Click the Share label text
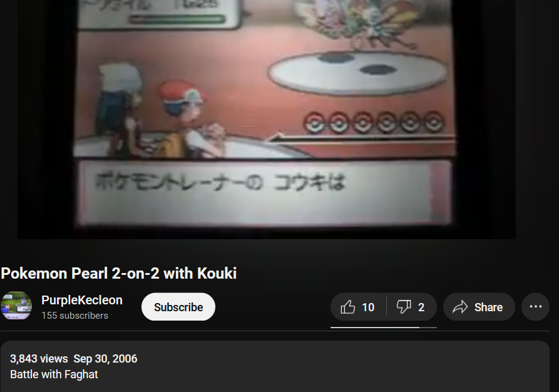The height and width of the screenshot is (392, 559). [488, 307]
